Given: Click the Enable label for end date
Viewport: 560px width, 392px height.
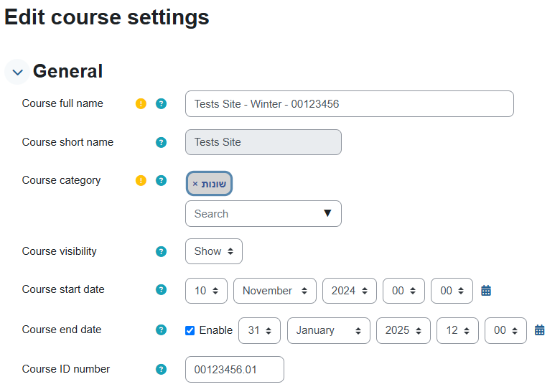Looking at the screenshot, I should [x=215, y=330].
